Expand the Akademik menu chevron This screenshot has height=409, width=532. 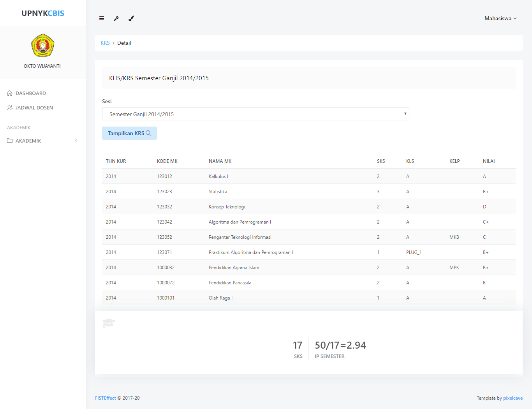[76, 141]
